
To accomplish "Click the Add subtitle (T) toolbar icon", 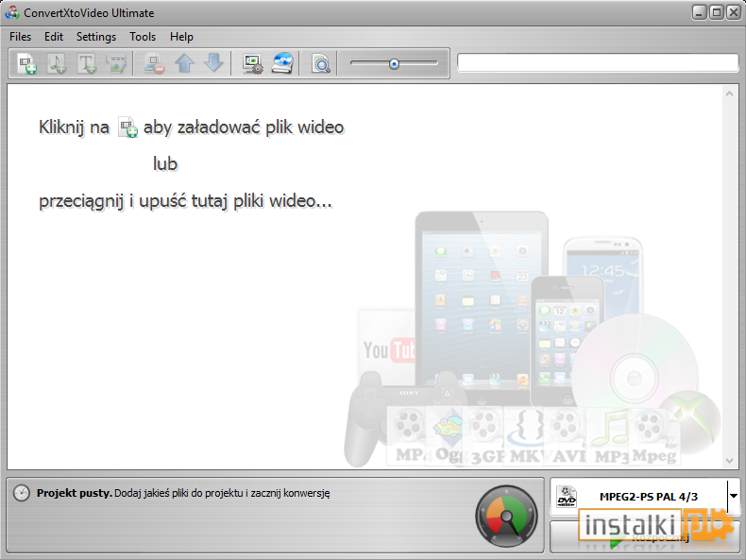I will pyautogui.click(x=87, y=63).
